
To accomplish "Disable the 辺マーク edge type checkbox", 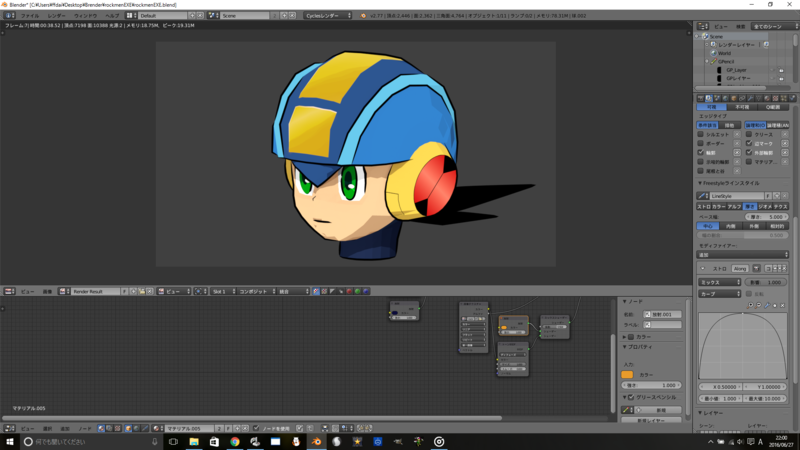I will (749, 143).
